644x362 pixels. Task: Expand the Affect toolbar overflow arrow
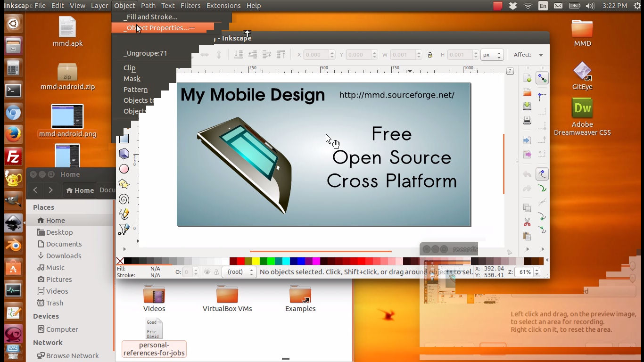[x=541, y=55]
